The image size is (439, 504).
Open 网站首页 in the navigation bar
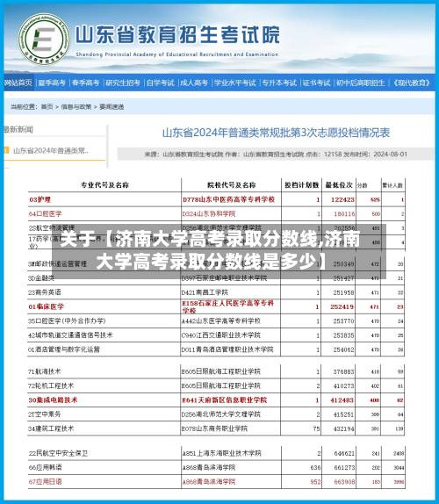click(18, 83)
